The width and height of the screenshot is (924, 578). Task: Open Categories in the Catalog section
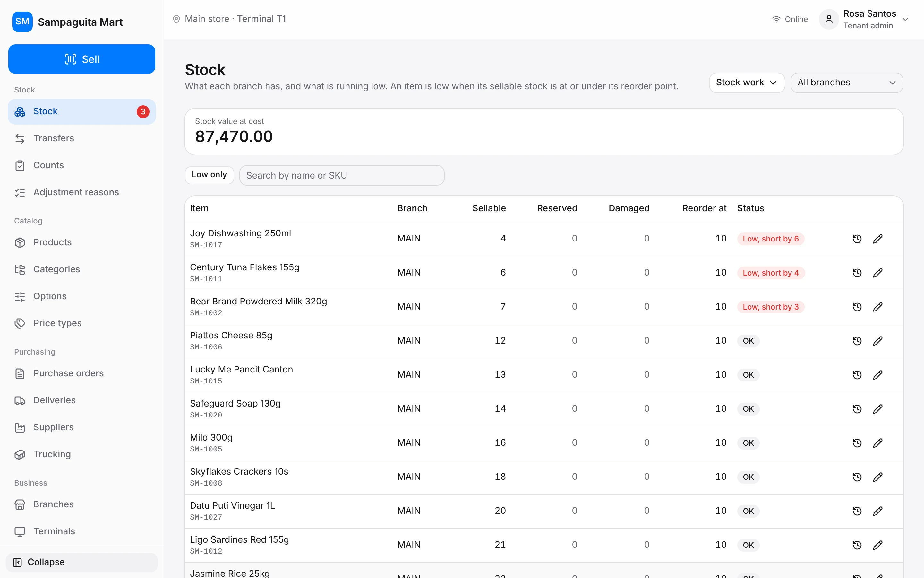tap(82, 269)
